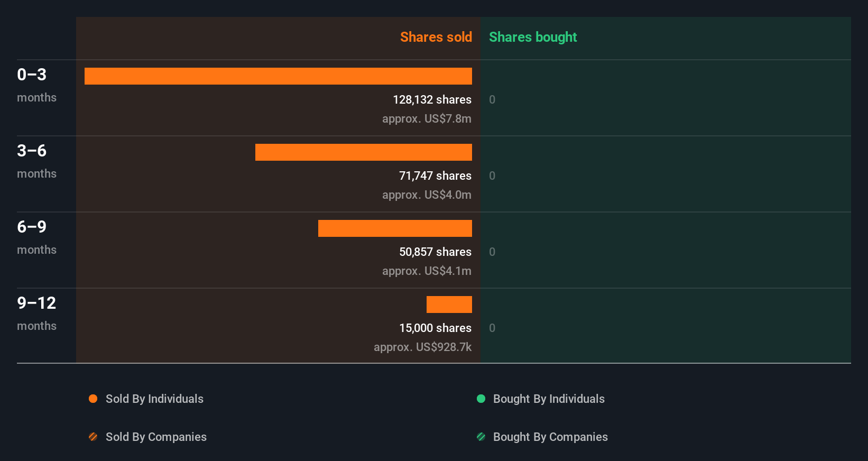This screenshot has height=461, width=868.
Task: Click the 9–12 months orange bar
Action: [x=449, y=305]
